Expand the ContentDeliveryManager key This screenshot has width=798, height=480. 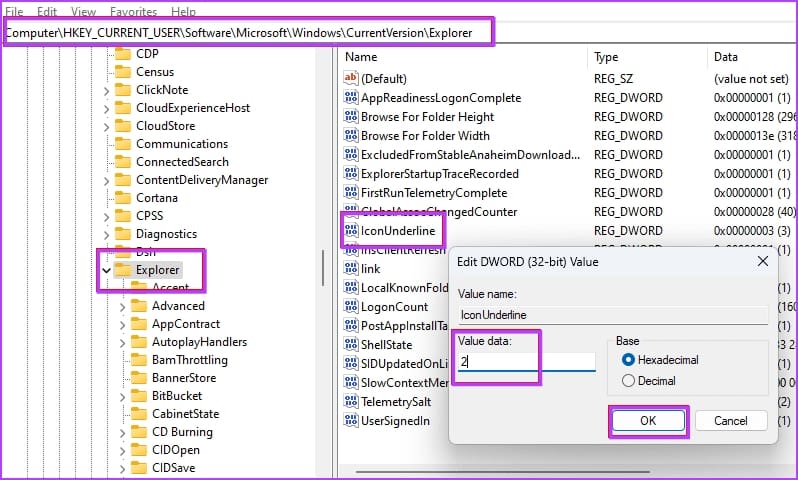106,181
